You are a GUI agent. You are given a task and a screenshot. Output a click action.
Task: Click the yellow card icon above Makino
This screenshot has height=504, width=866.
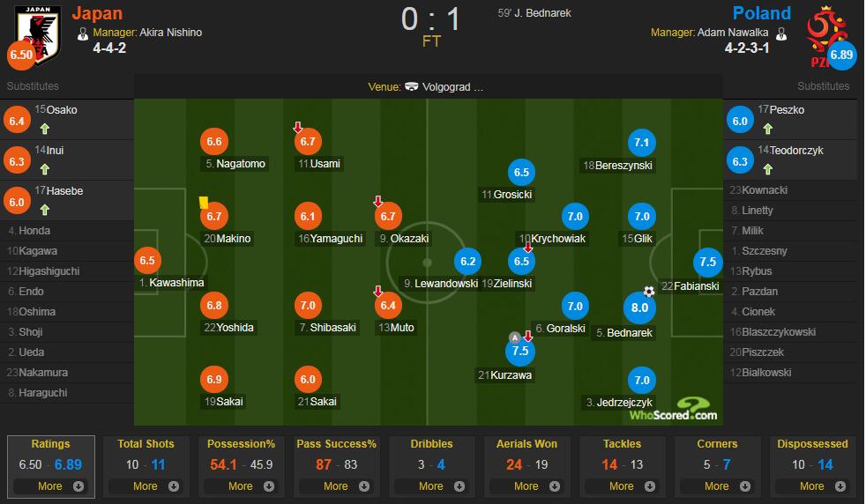pos(203,202)
